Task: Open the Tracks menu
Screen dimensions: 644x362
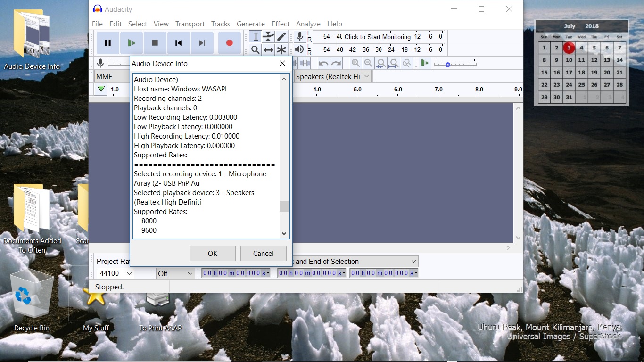Action: [221, 24]
